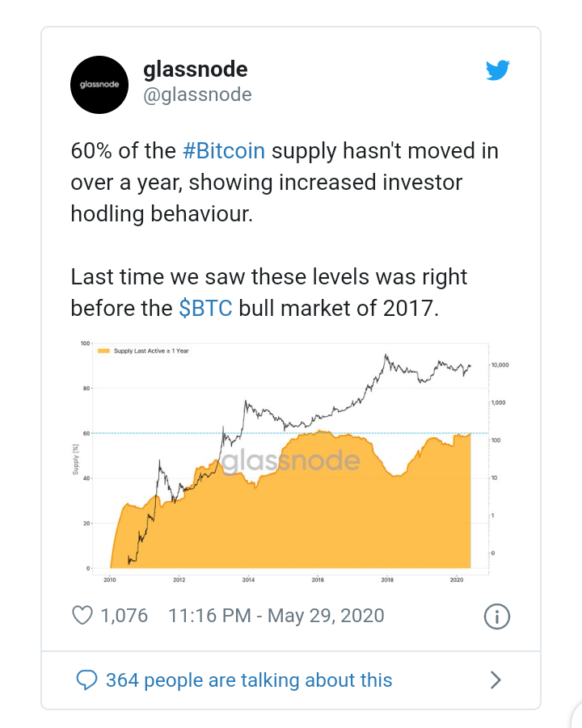Open the #Bitcoin hashtag link
This screenshot has width=582, height=728.
(224, 151)
